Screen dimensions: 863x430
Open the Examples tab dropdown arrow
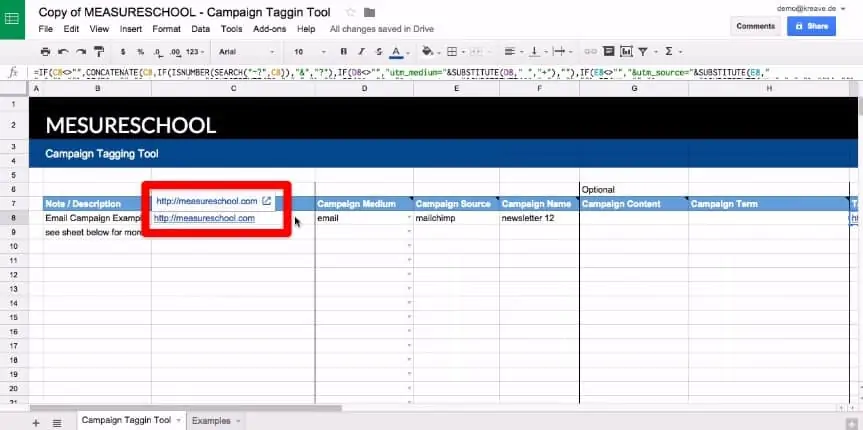[x=238, y=421]
